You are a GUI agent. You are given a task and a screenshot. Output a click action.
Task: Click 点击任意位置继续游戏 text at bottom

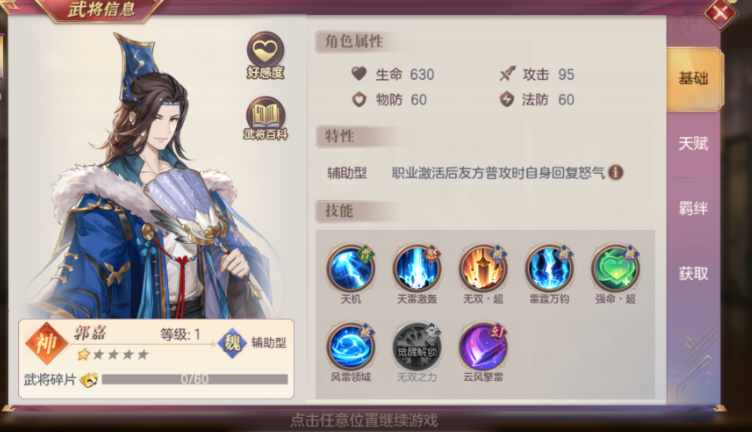(364, 420)
